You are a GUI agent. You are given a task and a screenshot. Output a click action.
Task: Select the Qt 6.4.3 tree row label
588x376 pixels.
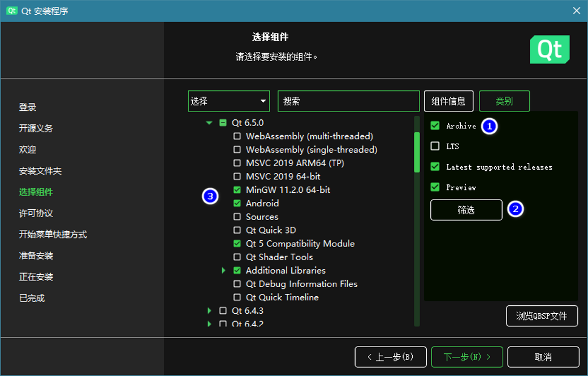point(248,310)
